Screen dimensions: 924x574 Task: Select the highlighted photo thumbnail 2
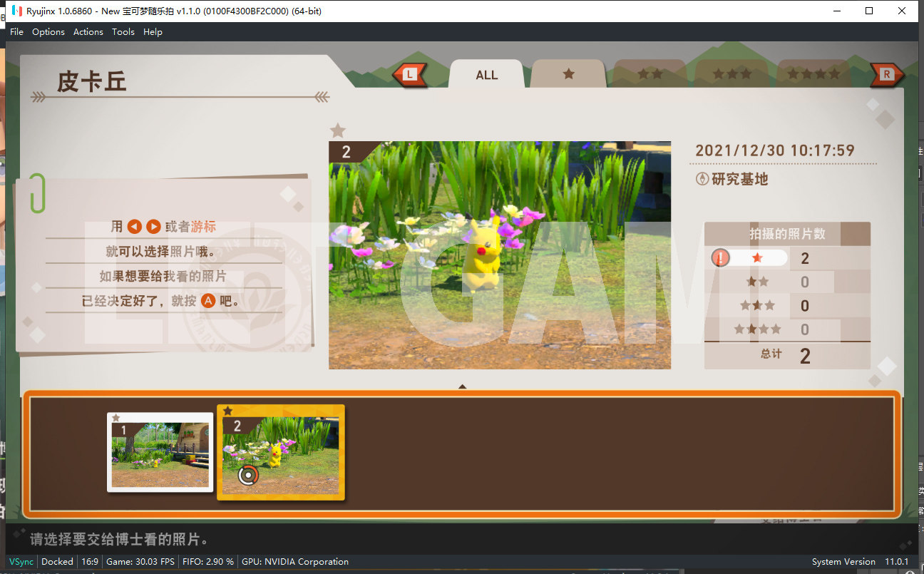pos(281,452)
